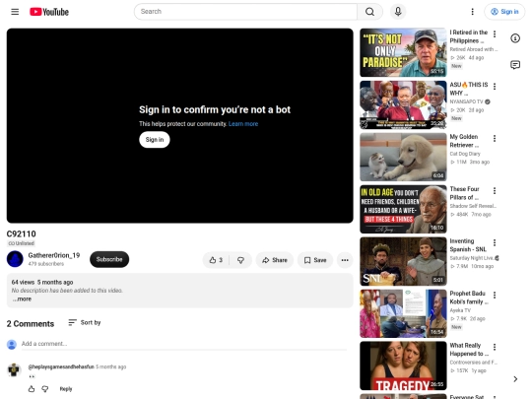This screenshot has width=532, height=399.
Task: Click '64 views 5 months ago' text
Action: [42, 283]
